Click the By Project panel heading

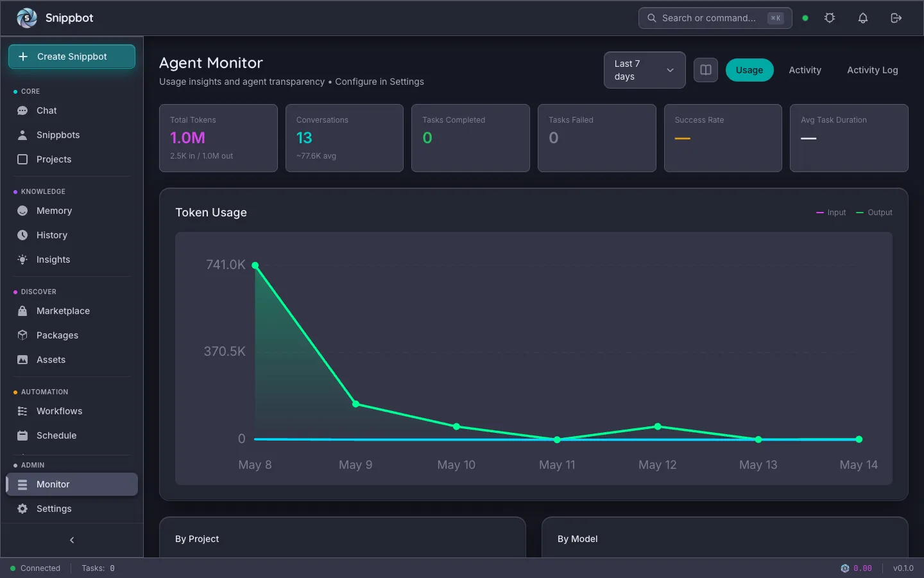point(197,539)
